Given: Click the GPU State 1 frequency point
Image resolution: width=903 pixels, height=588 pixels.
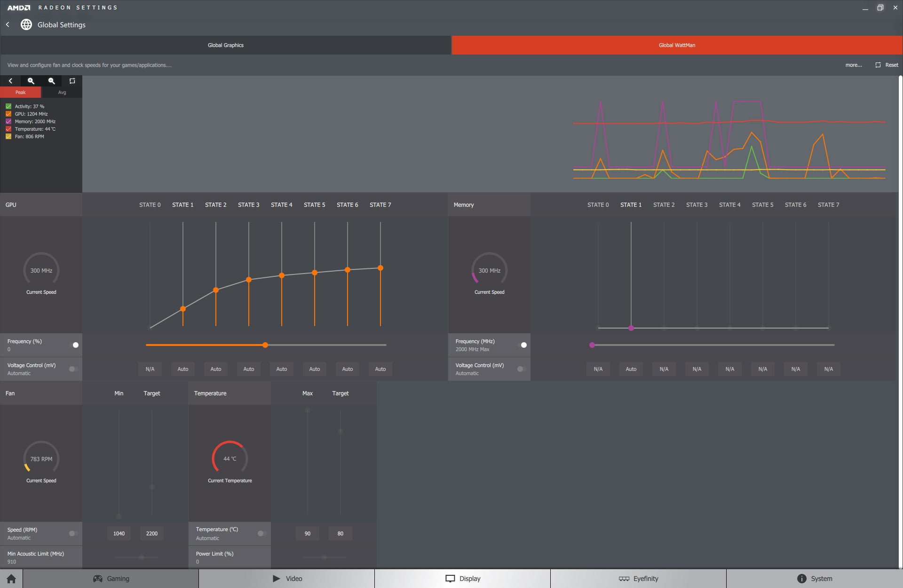Looking at the screenshot, I should coord(183,309).
